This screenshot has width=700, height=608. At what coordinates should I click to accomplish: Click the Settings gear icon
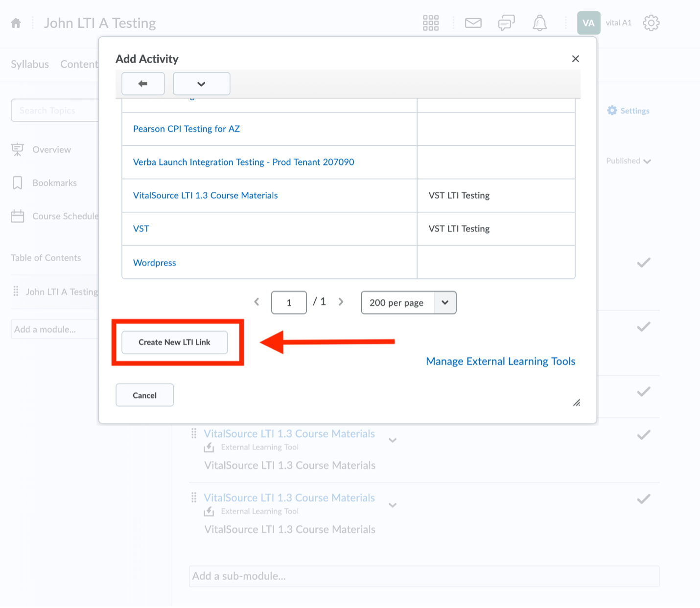[612, 111]
